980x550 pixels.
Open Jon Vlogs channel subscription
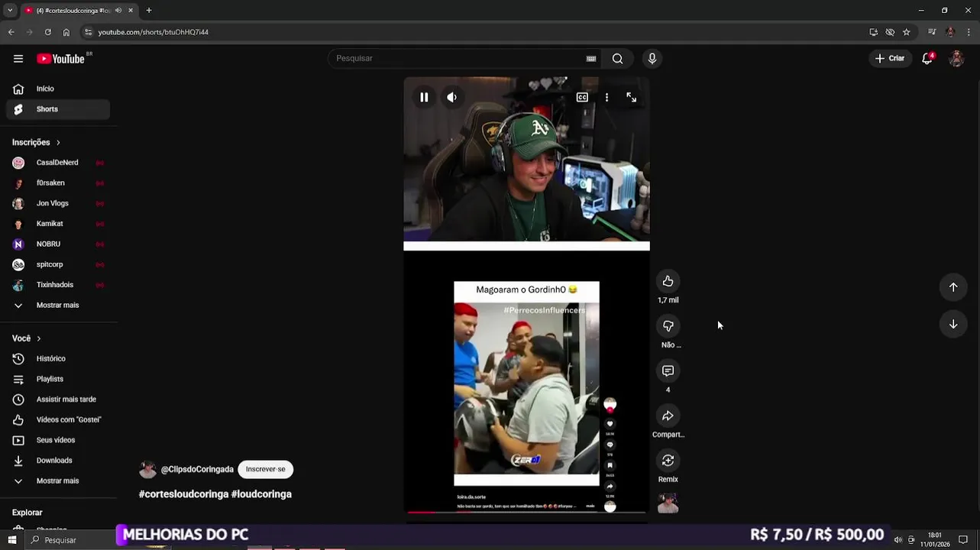point(58,203)
